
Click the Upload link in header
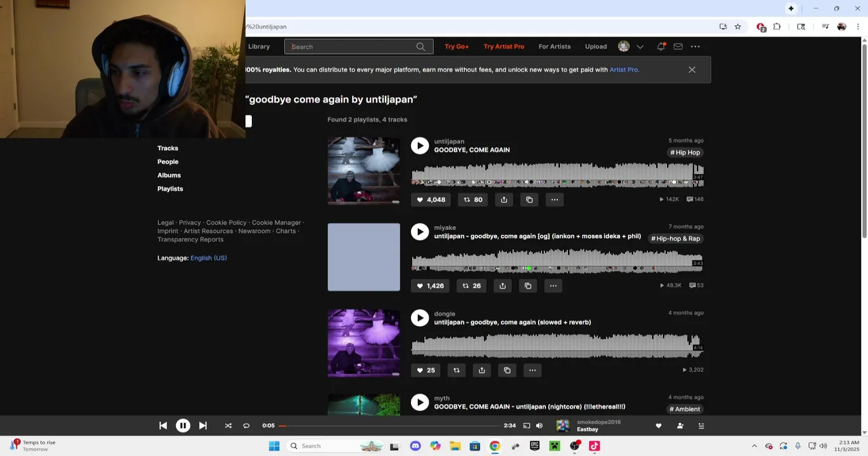[x=596, y=46]
